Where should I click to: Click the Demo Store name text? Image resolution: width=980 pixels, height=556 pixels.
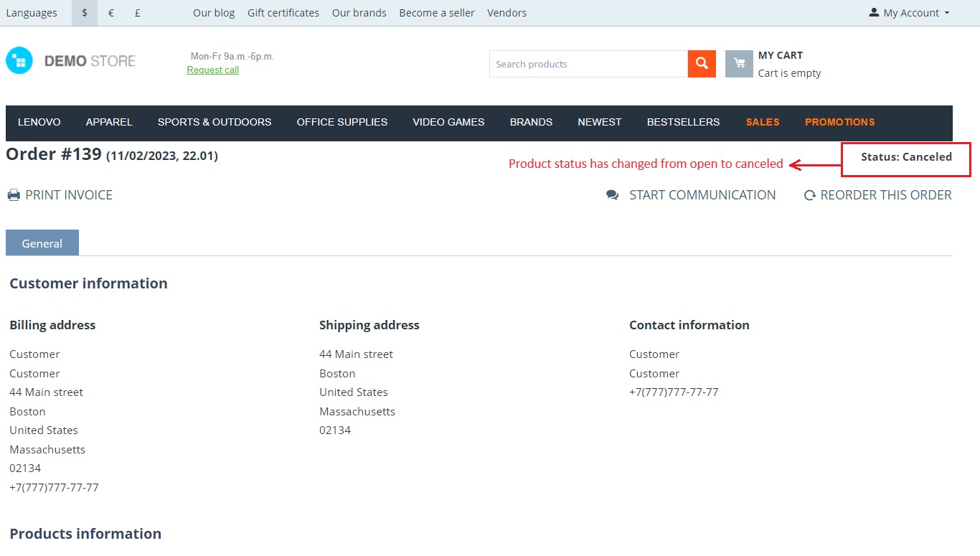[x=90, y=61]
